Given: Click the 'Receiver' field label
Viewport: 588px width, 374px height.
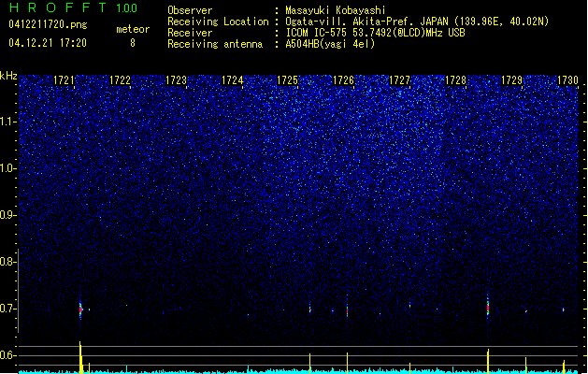Looking at the screenshot, I should [x=190, y=33].
